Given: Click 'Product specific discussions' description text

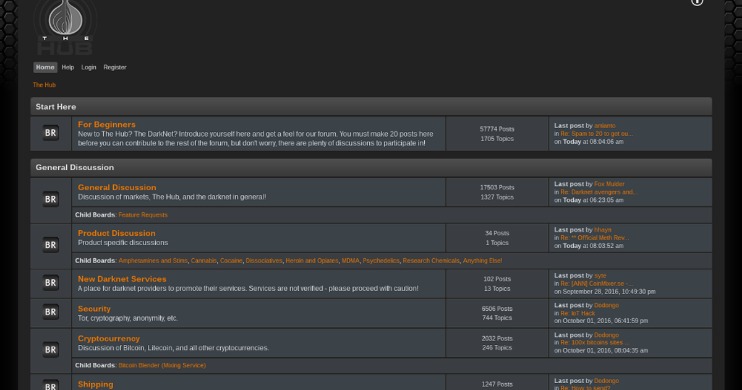Looking at the screenshot, I should [123, 243].
